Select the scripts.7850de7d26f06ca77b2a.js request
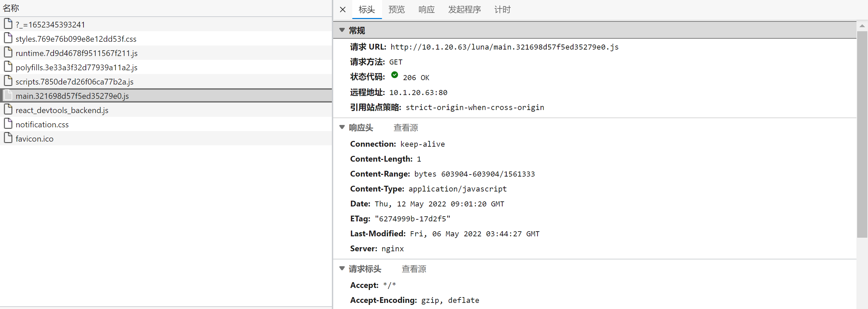The width and height of the screenshot is (868, 309). point(75,81)
